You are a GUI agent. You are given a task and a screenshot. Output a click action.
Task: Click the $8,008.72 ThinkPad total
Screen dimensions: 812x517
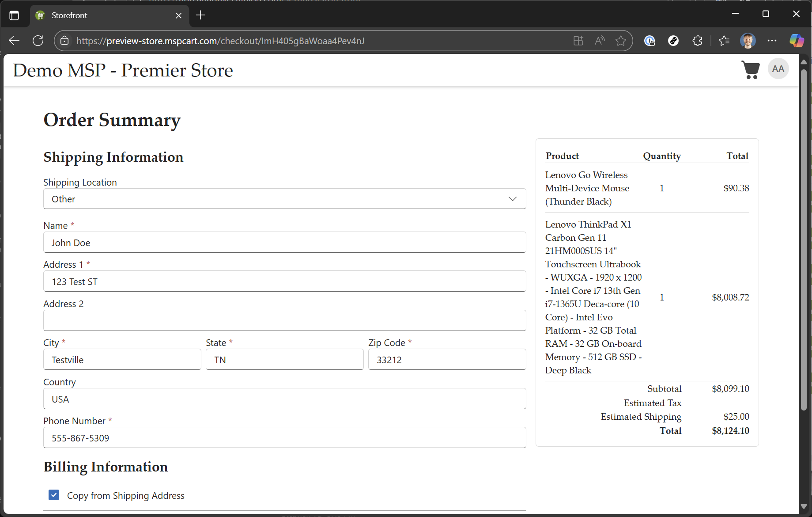coord(730,297)
